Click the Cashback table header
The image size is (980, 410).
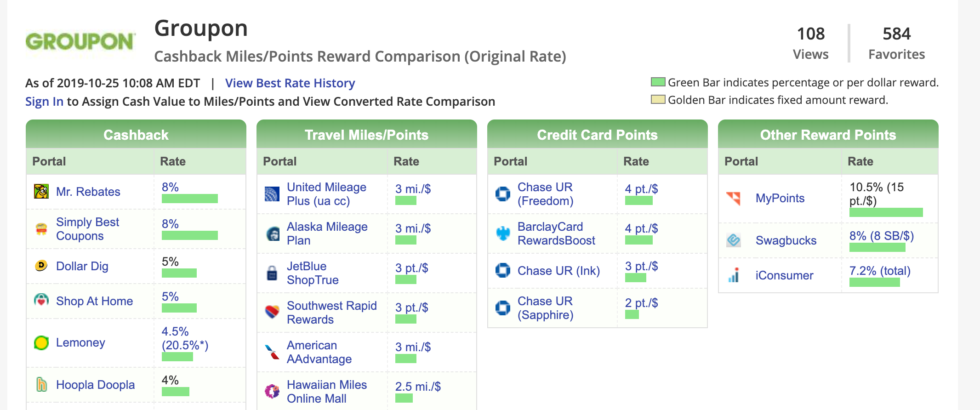click(136, 135)
